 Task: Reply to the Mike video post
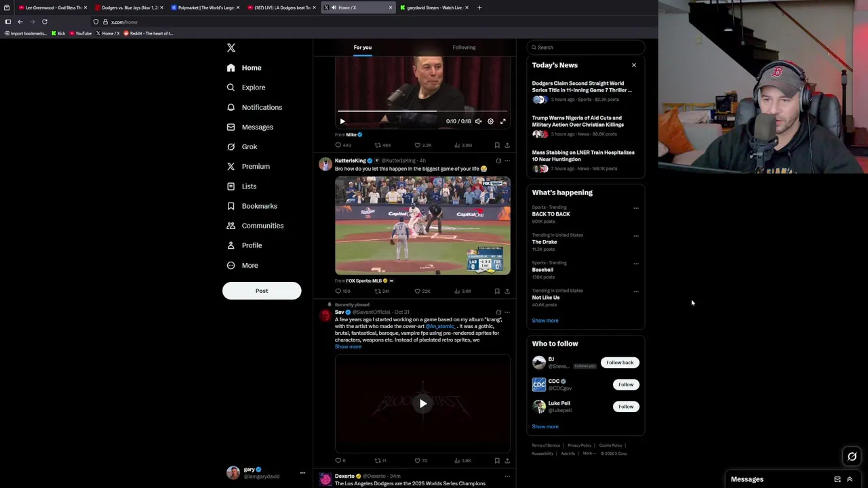342,145
